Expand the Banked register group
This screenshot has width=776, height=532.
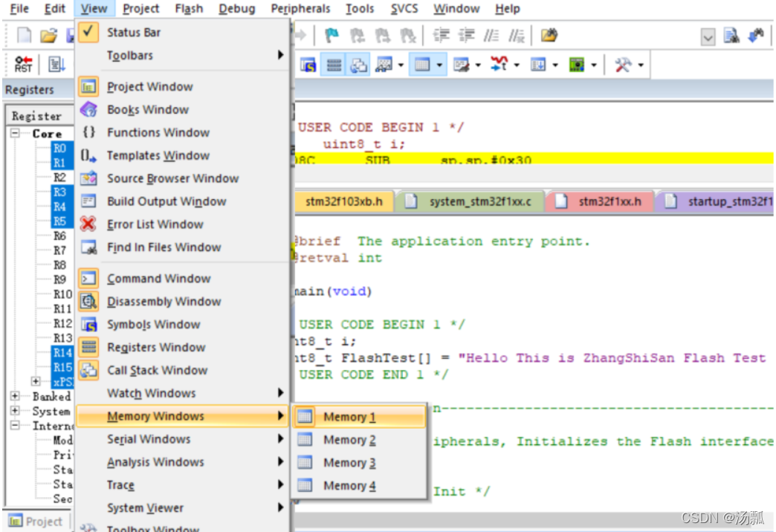15,396
